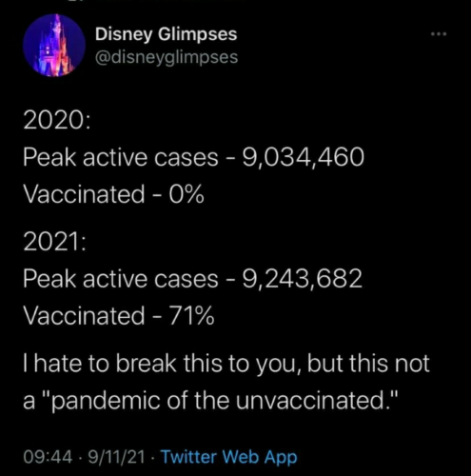Open the Disney Glimpses display name
Image resolution: width=471 pixels, height=476 pixels.
coord(167,34)
